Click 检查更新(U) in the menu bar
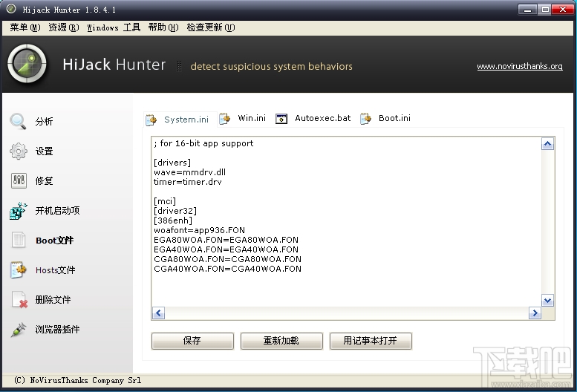 click(211, 27)
